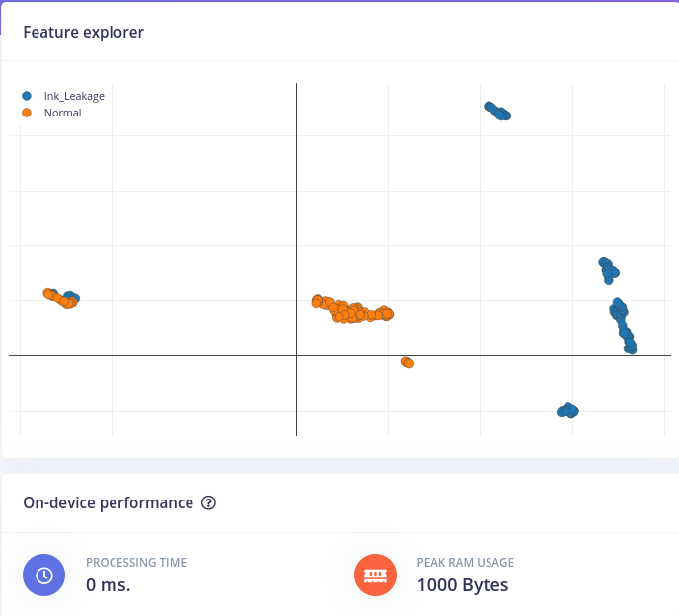Screen dimensions: 679x616
Task: Click the large central orange Normal cluster
Action: click(352, 309)
